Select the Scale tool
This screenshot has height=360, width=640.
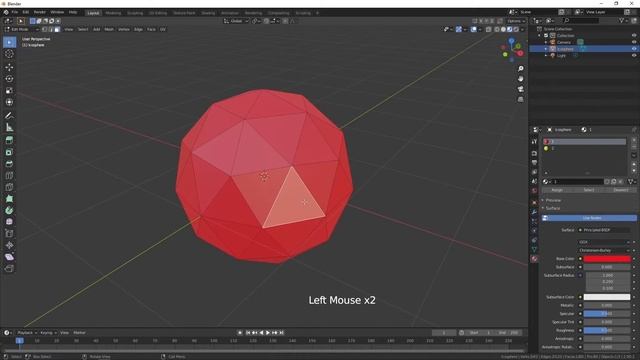click(x=9, y=91)
